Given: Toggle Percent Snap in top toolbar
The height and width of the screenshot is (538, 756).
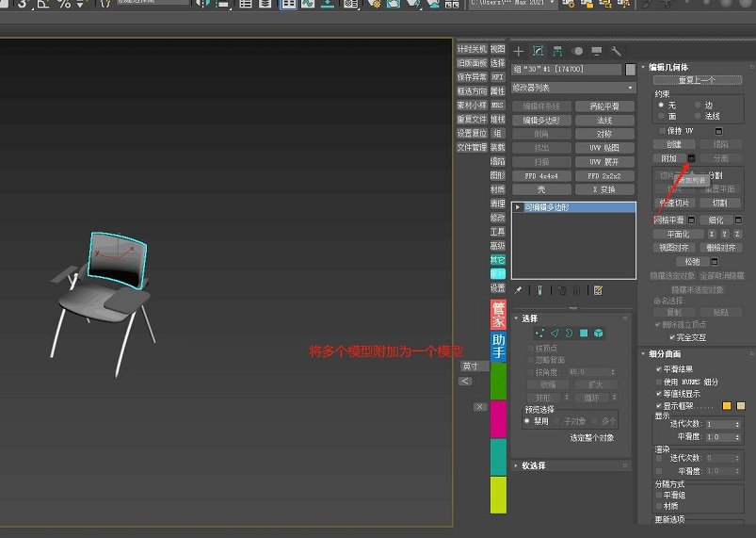Looking at the screenshot, I should pos(64,4).
